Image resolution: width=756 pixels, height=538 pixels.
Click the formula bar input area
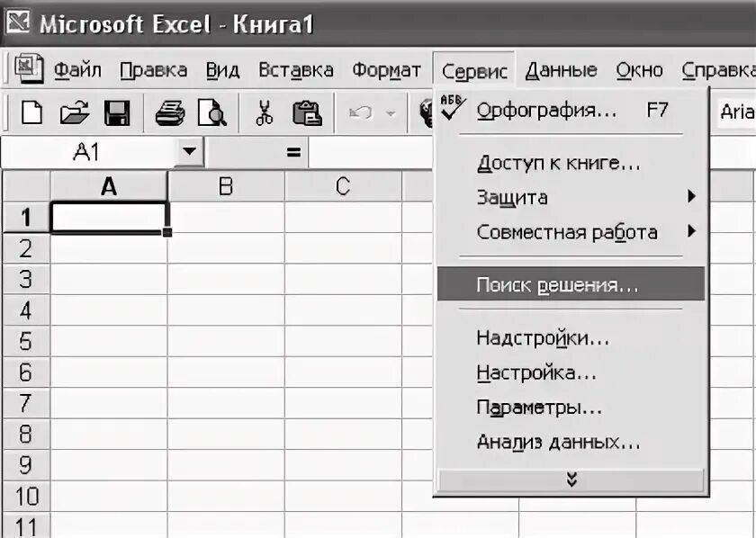(x=371, y=153)
